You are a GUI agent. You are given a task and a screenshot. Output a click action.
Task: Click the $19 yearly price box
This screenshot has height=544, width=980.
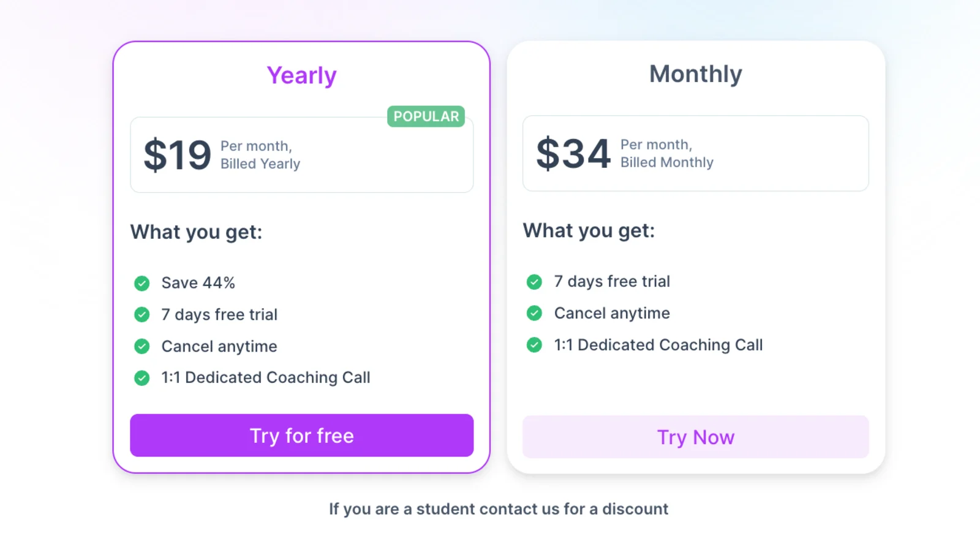click(301, 153)
